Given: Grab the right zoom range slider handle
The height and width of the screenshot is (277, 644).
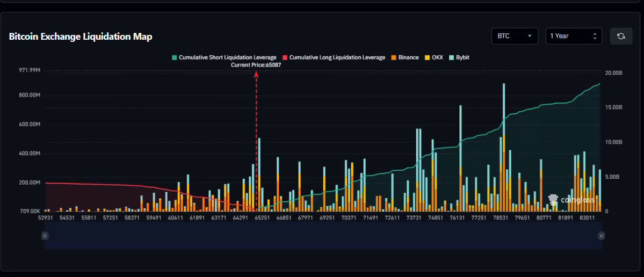Looking at the screenshot, I should click(601, 236).
